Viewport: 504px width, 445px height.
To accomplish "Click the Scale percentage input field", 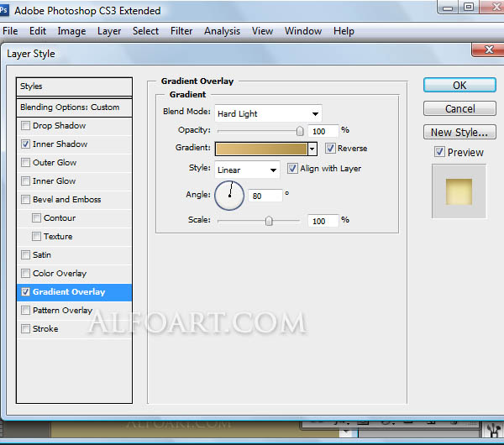I will pos(323,221).
